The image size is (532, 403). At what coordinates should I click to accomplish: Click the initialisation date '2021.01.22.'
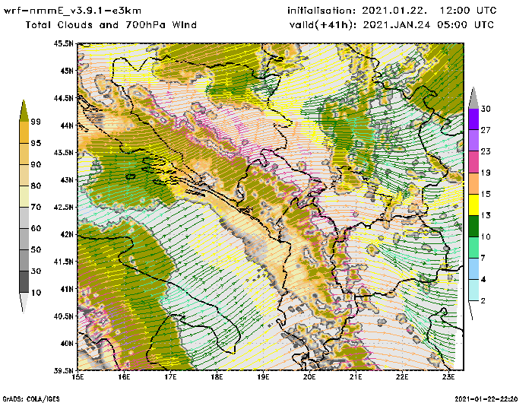[x=394, y=11]
